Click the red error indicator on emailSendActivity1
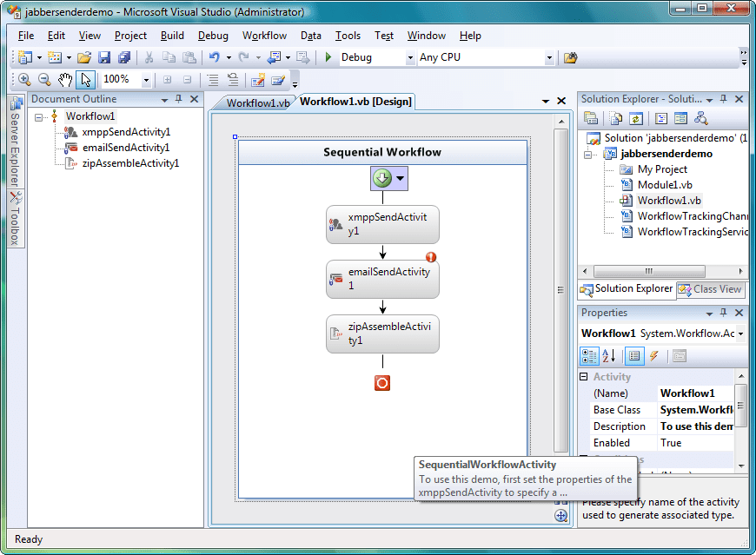Screen dimensions: 756x555 [x=431, y=257]
